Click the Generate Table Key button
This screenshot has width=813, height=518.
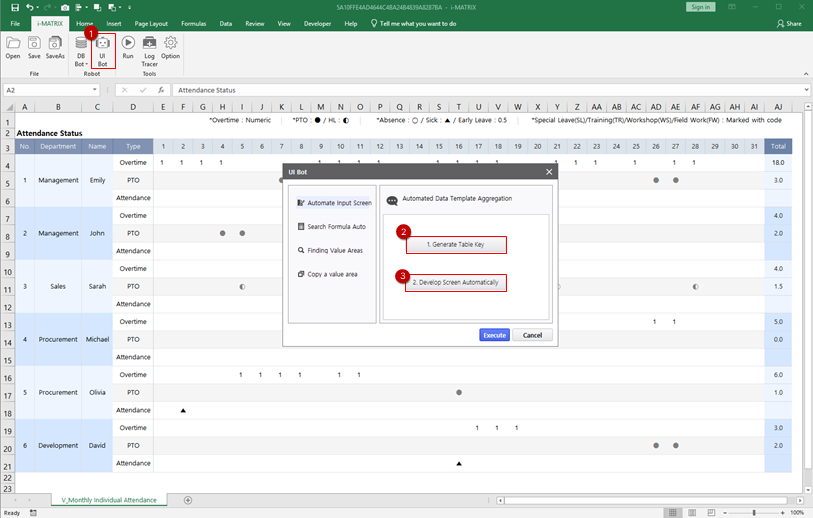[456, 245]
